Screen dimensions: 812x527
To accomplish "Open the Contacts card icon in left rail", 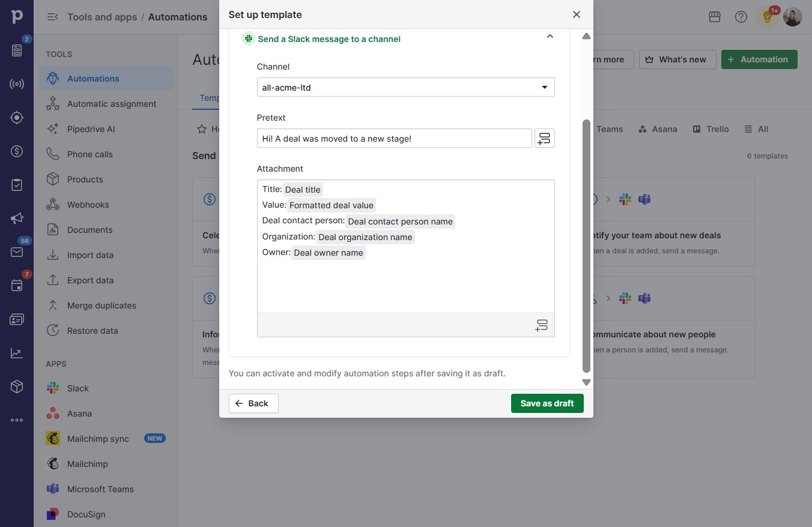I will pos(17,319).
